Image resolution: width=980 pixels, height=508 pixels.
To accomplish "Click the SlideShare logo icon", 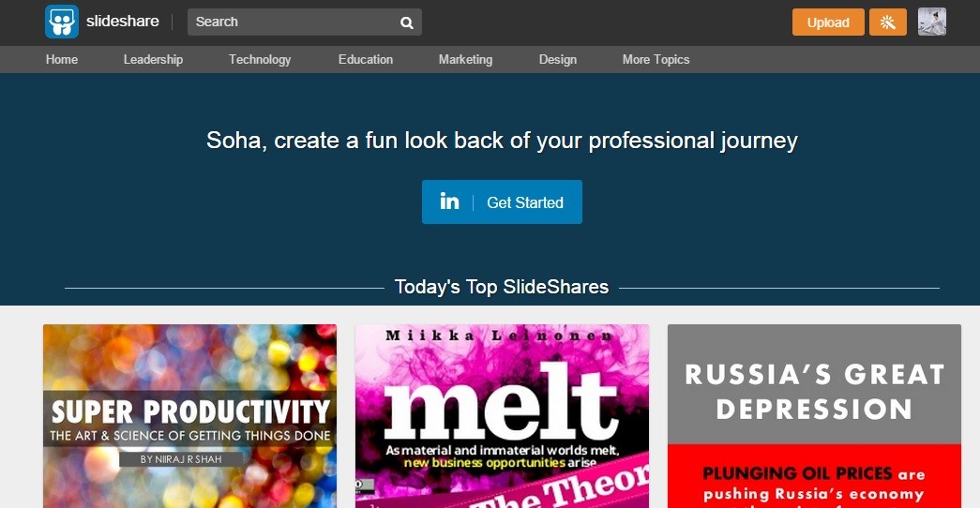I will [62, 22].
